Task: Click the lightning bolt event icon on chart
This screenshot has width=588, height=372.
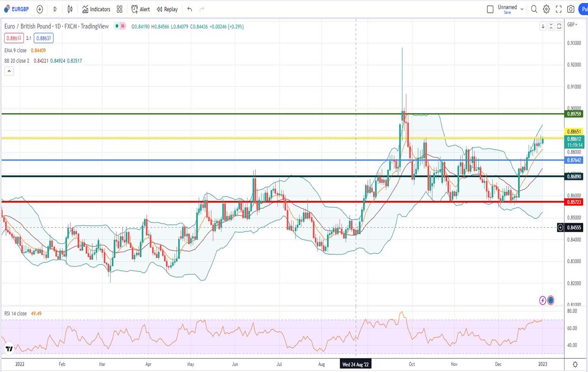Action: (x=543, y=300)
